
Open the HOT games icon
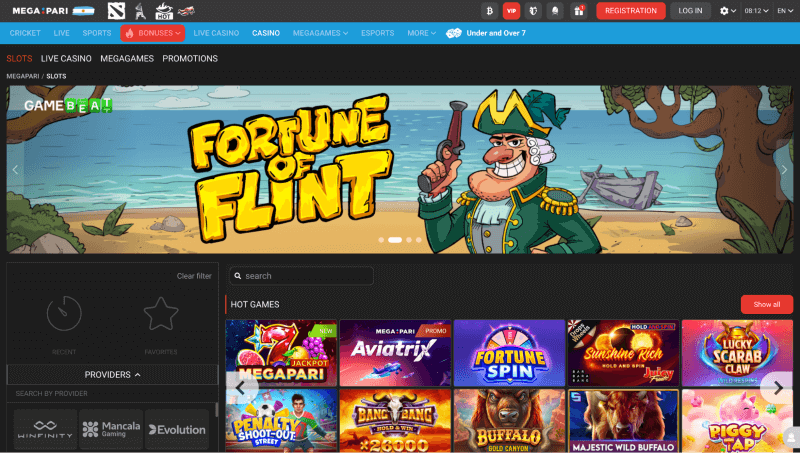point(164,11)
